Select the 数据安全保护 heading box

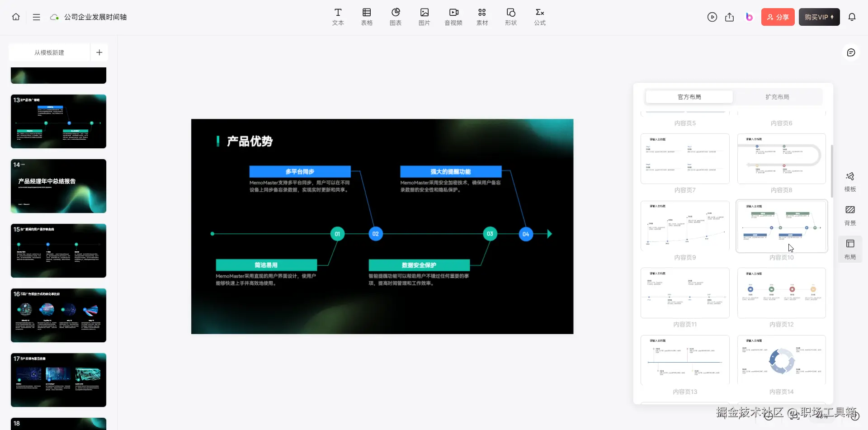coord(419,265)
